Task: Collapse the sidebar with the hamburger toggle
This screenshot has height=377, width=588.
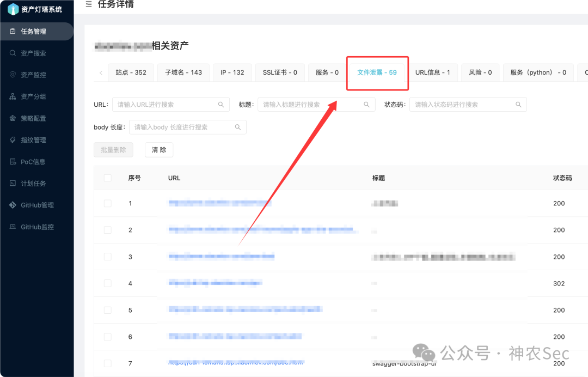Action: pyautogui.click(x=89, y=4)
